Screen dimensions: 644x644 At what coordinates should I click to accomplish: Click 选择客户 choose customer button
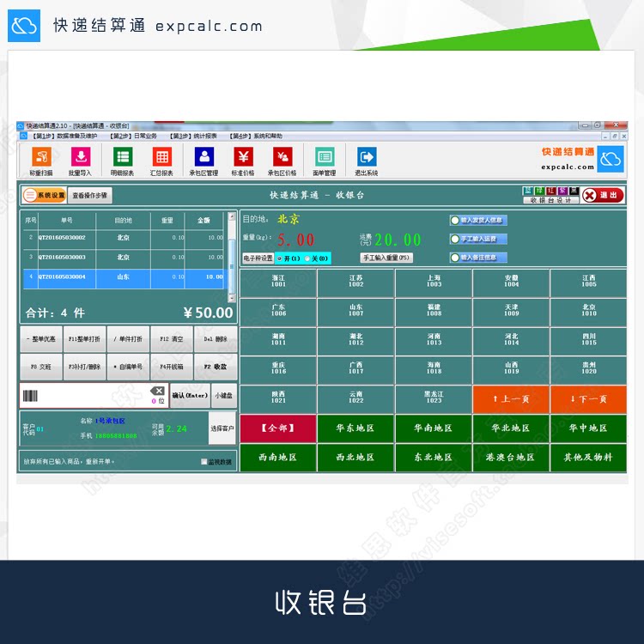pos(222,428)
